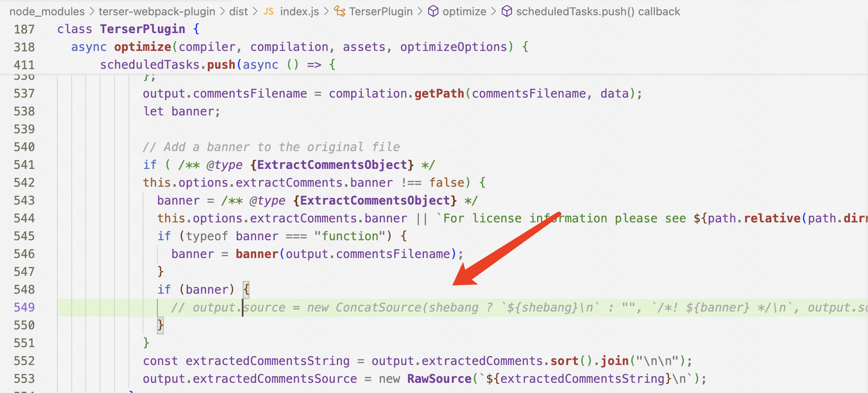Click comment 'Add a banner to the original file'
868x393 pixels.
point(271,147)
